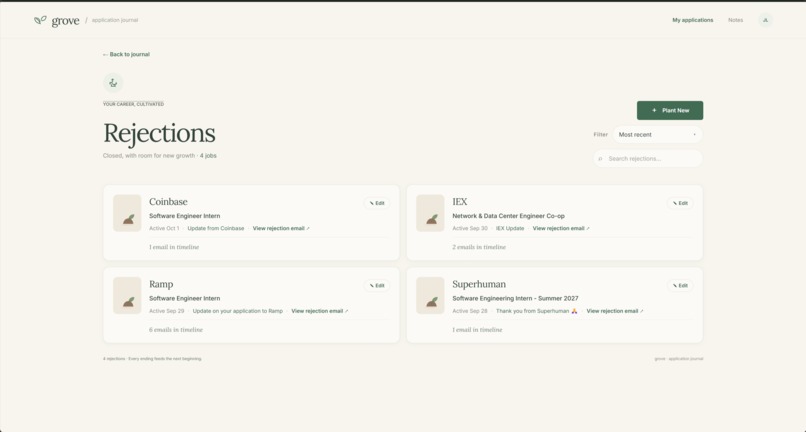Click the Ramp seedling thumbnail
Image resolution: width=806 pixels, height=432 pixels.
(x=127, y=295)
